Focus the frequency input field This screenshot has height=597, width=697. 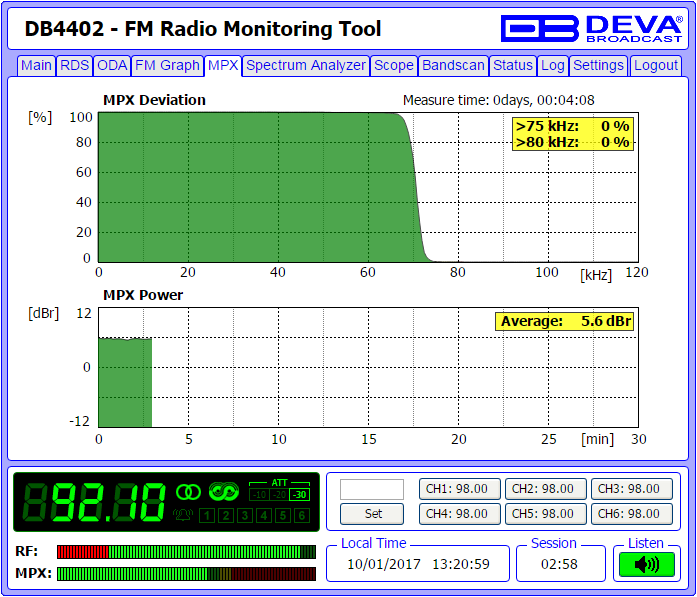click(x=372, y=489)
